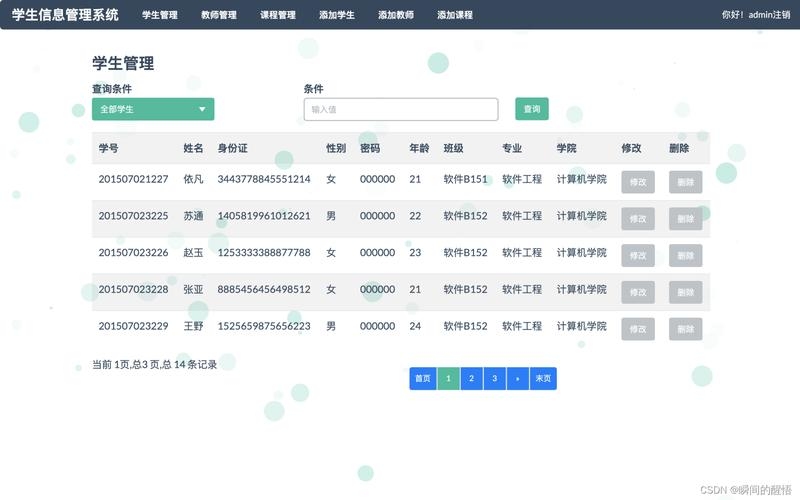Click the name 张亚 in table
Image resolution: width=800 pixels, height=500 pixels.
[193, 289]
